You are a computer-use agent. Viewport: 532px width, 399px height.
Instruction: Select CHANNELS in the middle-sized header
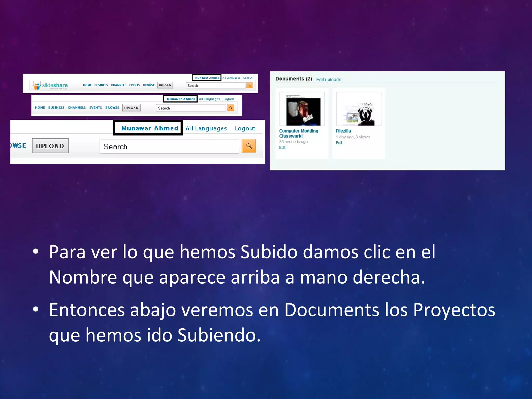point(77,108)
